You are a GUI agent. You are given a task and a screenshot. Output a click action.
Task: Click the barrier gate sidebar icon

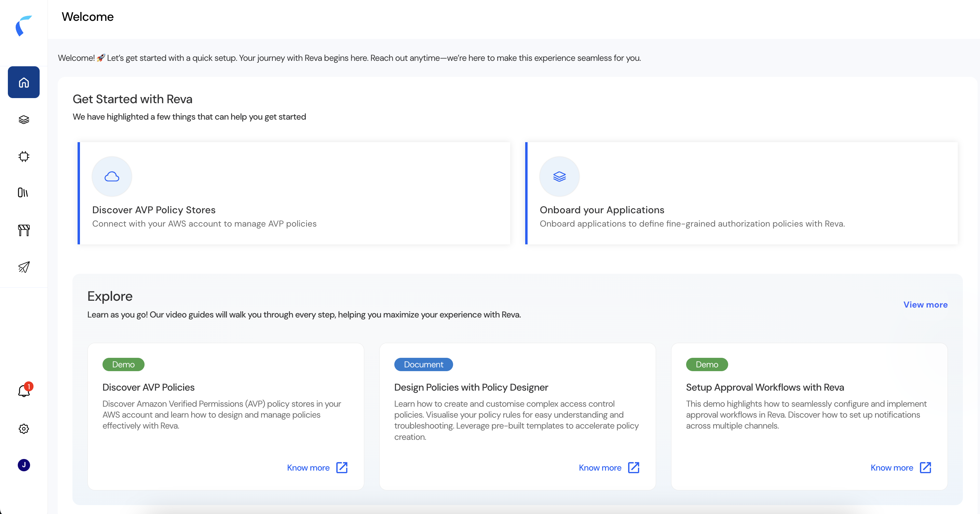click(x=24, y=230)
